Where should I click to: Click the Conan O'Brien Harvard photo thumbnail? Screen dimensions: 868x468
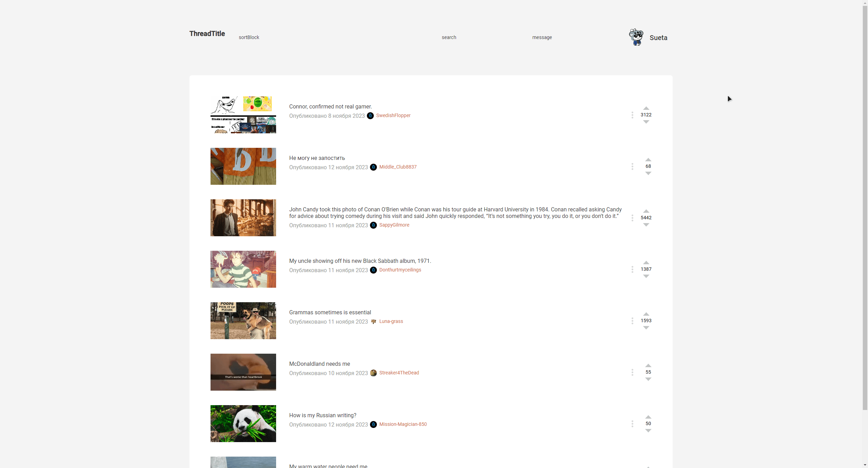coord(243,218)
